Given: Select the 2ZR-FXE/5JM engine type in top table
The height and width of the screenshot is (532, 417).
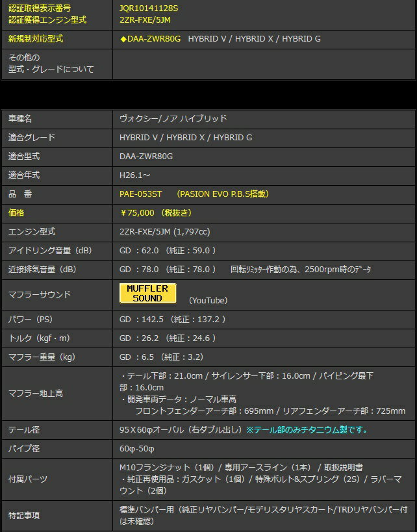Looking at the screenshot, I should [x=145, y=20].
